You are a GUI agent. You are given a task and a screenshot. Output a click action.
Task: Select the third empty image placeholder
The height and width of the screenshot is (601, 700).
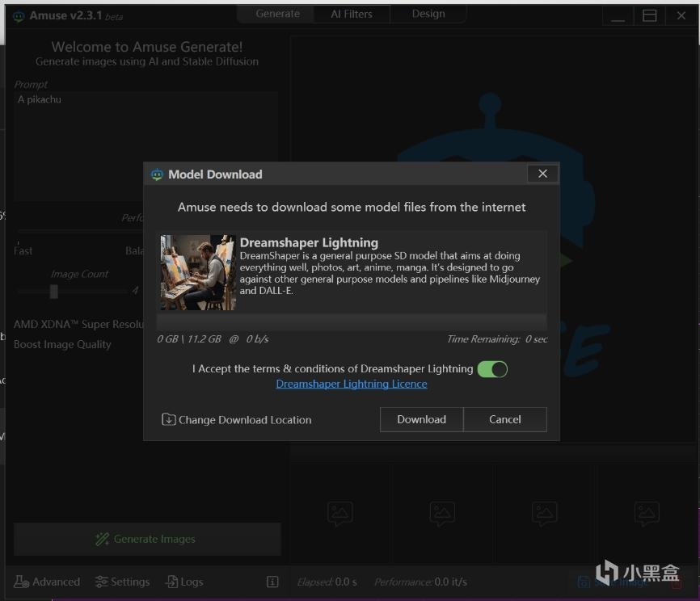tap(544, 513)
